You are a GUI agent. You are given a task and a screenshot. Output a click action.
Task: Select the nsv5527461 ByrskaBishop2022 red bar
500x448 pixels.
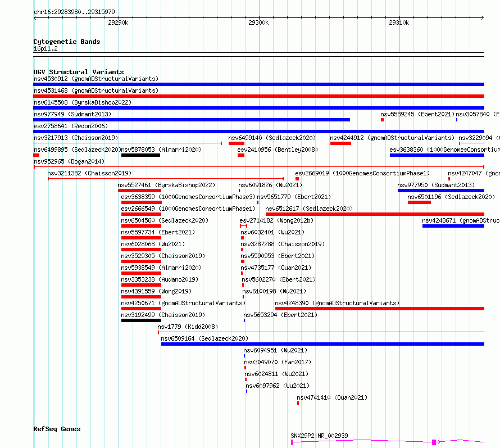[139, 191]
